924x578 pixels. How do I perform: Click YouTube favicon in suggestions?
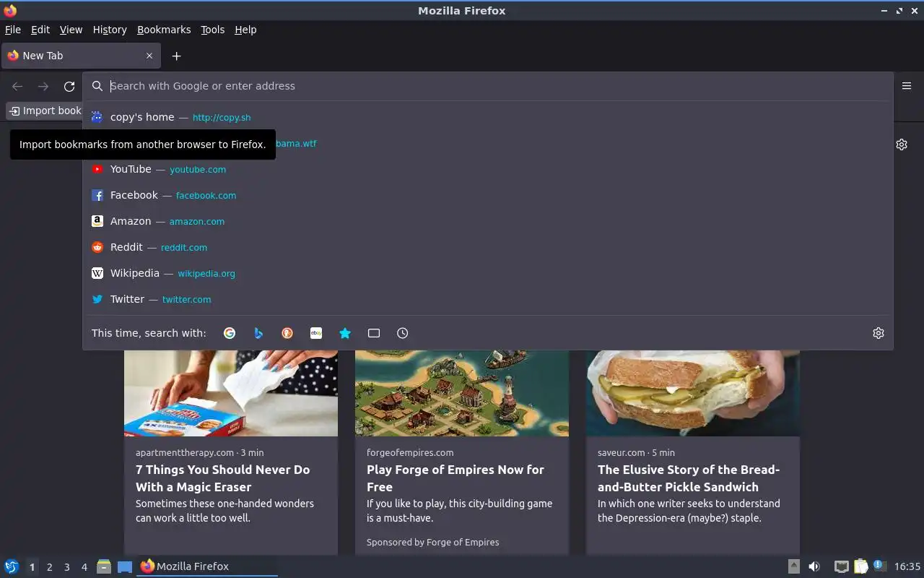[x=97, y=169]
